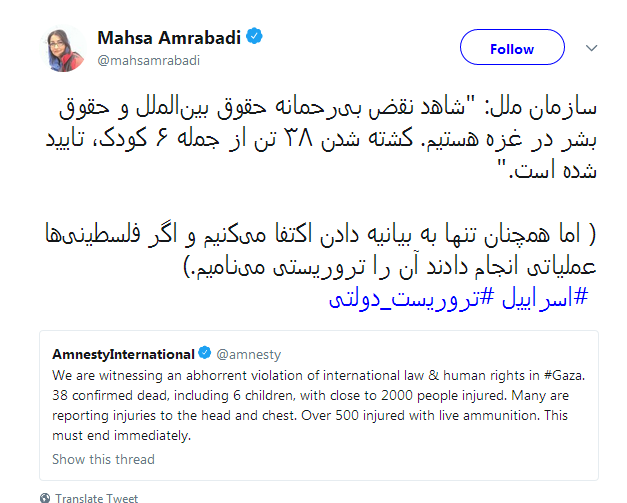The height and width of the screenshot is (503, 627).
Task: Open the tweet options chevron menu
Action: (591, 48)
